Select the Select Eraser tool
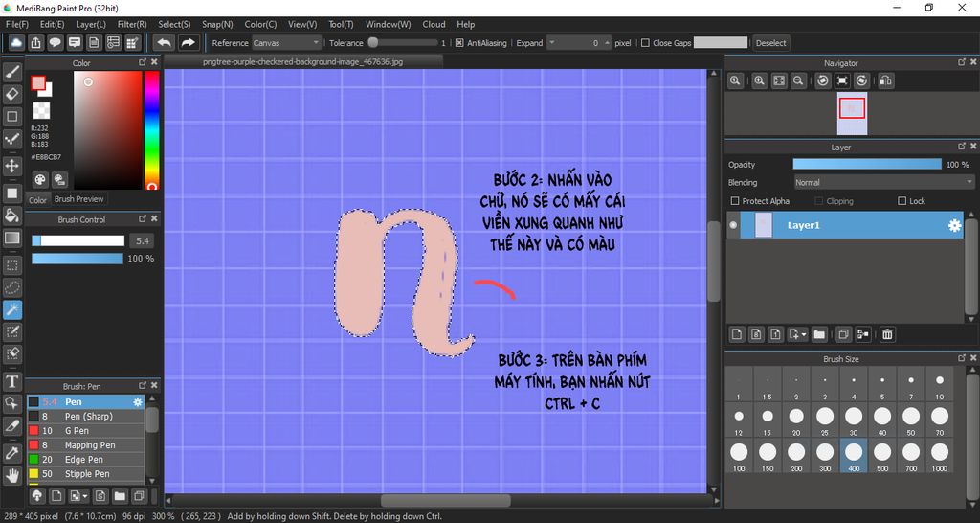 point(11,354)
